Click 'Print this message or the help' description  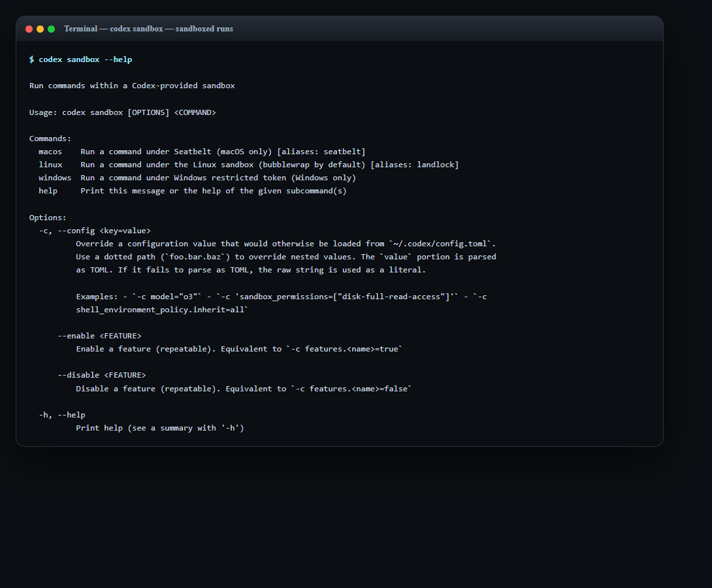(x=214, y=191)
